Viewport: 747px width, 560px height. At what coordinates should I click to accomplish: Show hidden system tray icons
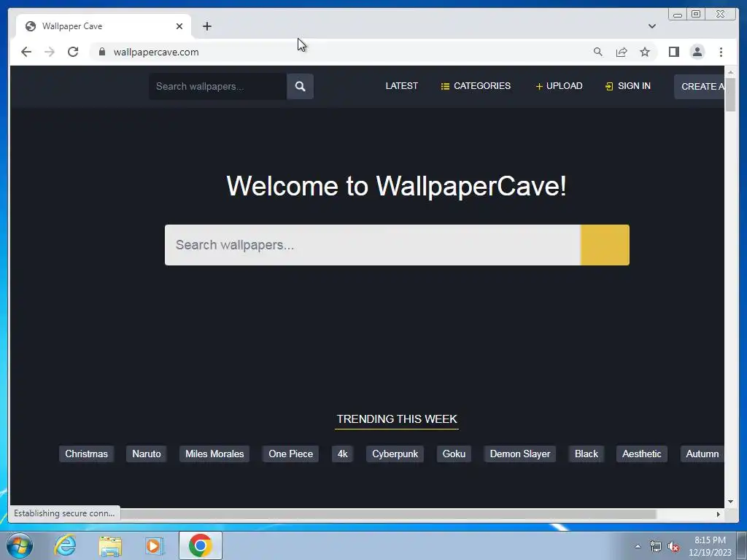point(638,546)
